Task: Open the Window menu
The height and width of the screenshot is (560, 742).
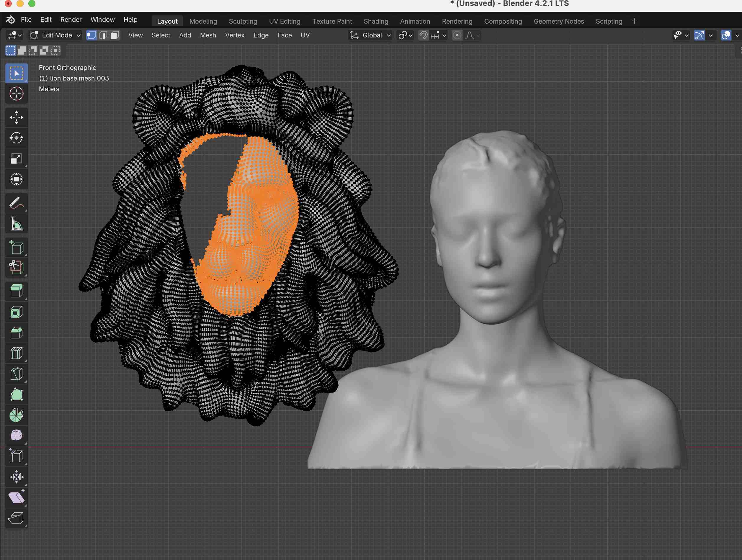Action: click(102, 20)
